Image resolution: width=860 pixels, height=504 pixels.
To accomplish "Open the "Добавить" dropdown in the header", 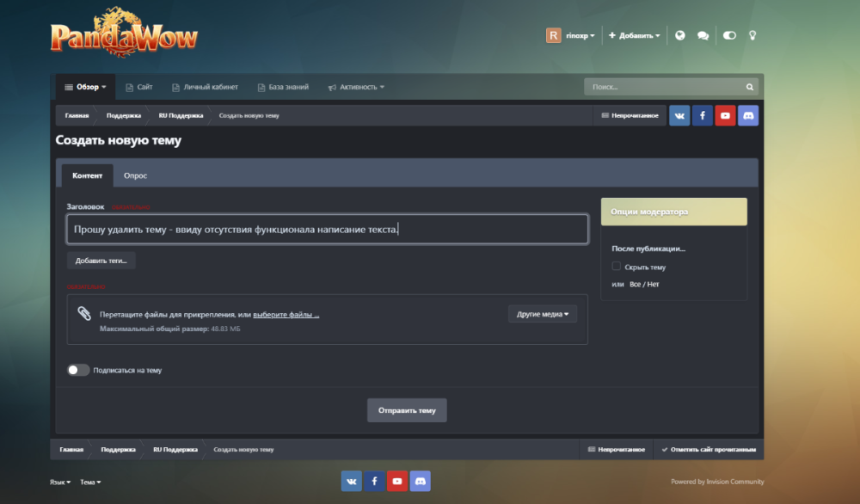I will (635, 35).
